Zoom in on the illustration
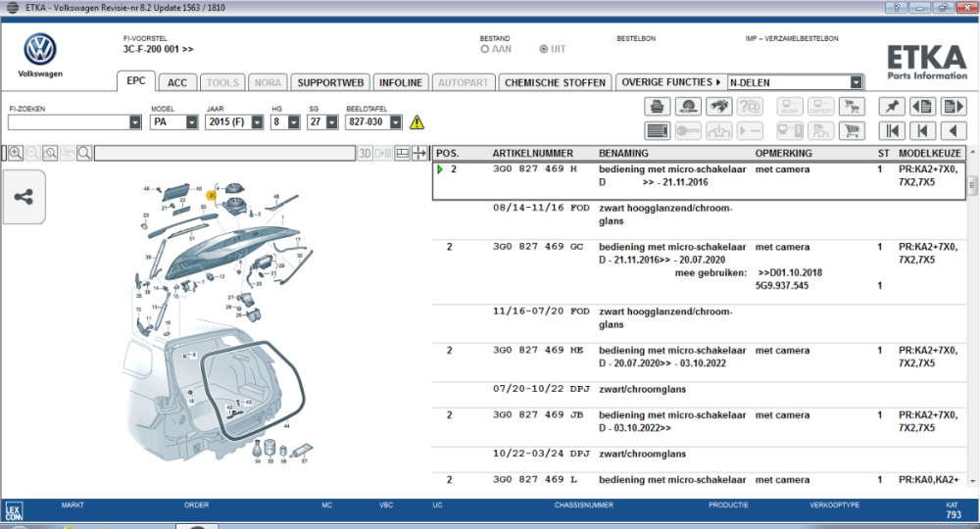 [16, 153]
